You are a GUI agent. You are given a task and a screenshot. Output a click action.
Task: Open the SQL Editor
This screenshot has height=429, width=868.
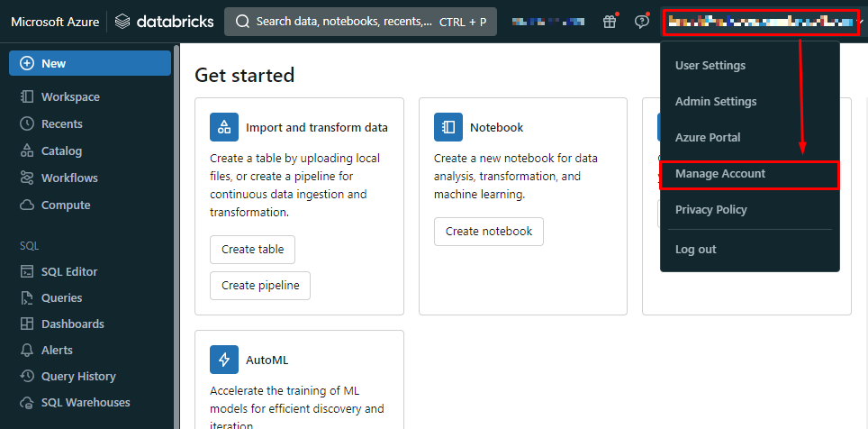pyautogui.click(x=69, y=271)
